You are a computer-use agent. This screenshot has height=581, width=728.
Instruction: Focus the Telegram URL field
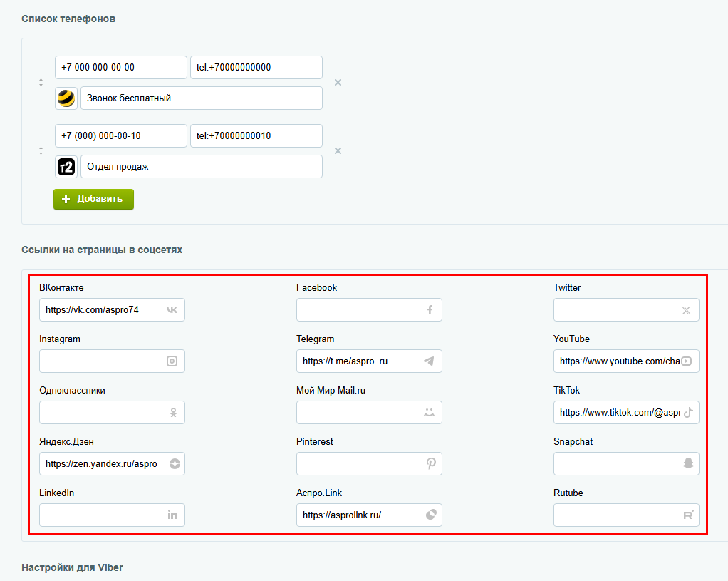click(369, 361)
